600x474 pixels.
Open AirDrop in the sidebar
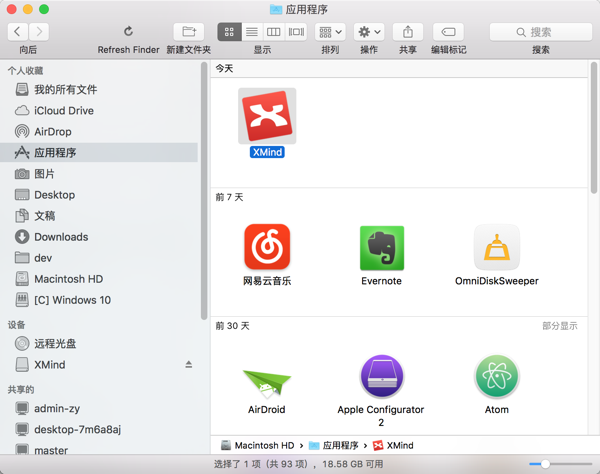(99, 132)
